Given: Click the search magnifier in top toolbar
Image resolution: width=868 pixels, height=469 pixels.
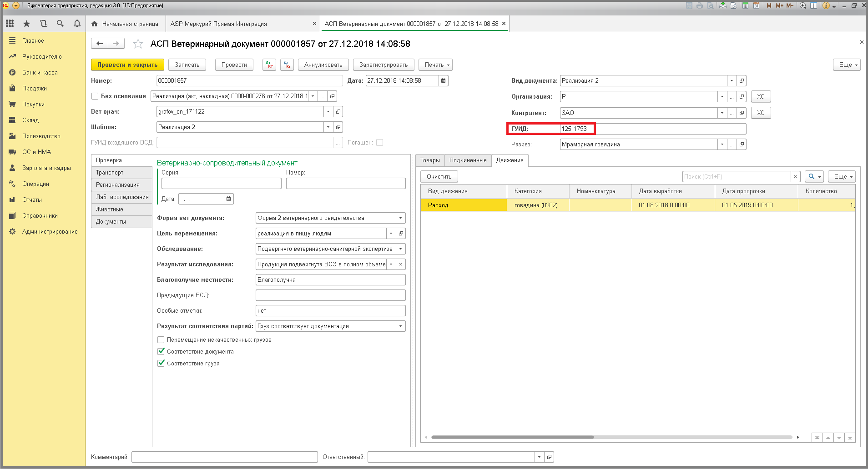Looking at the screenshot, I should pyautogui.click(x=60, y=24).
